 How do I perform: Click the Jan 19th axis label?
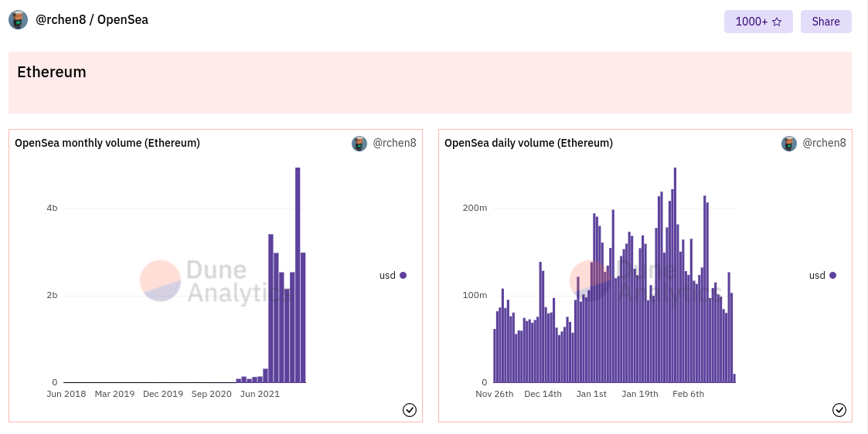[640, 394]
